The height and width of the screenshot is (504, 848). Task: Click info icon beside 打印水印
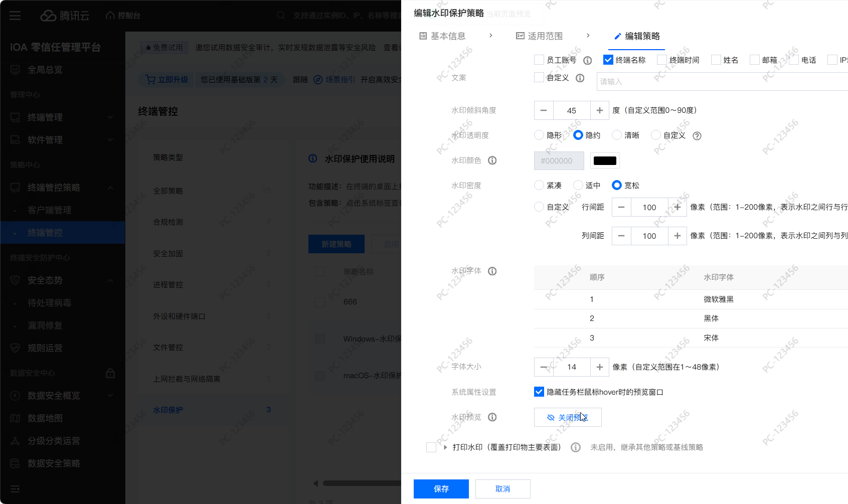[x=576, y=447]
